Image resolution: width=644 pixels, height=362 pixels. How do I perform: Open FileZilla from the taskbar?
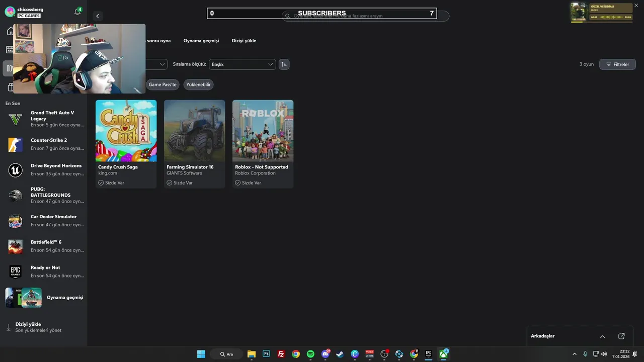point(281,354)
